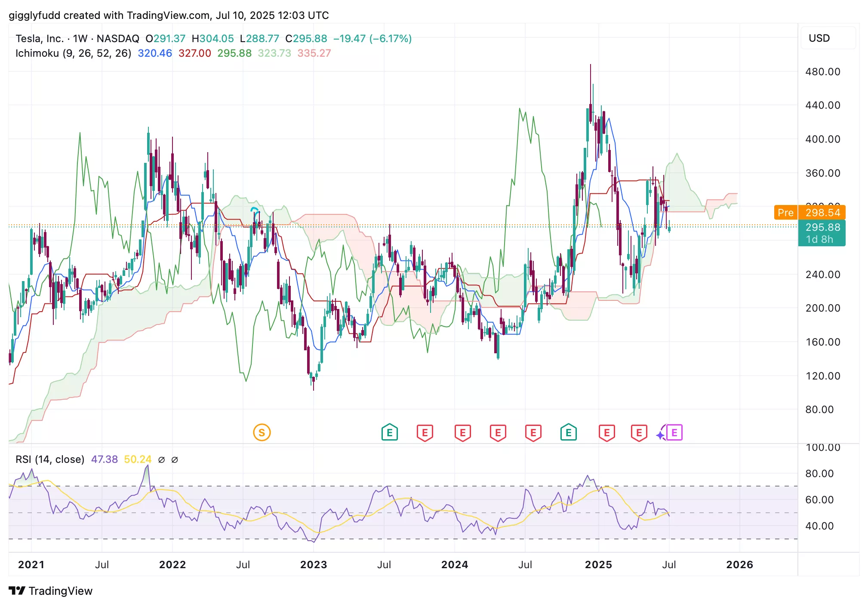
Task: Click the red earnings marker left of Jul 2024
Action: [498, 432]
